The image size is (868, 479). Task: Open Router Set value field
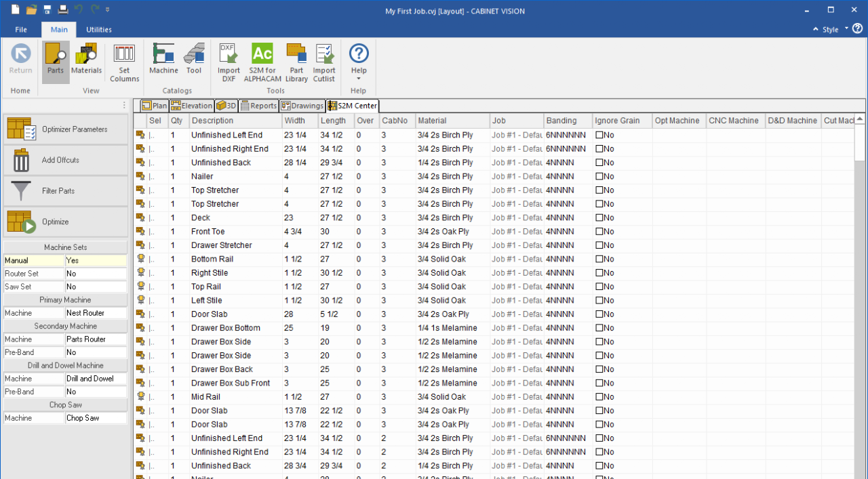click(96, 274)
